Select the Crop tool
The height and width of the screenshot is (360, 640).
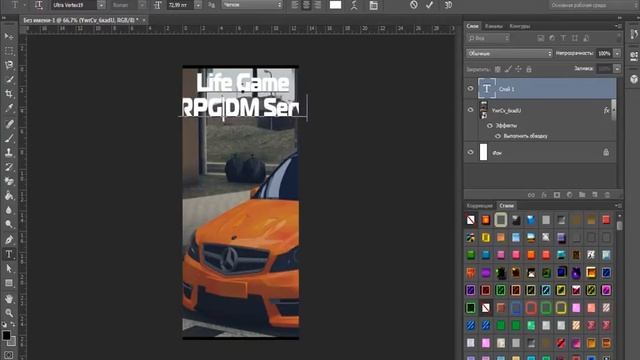pyautogui.click(x=9, y=93)
